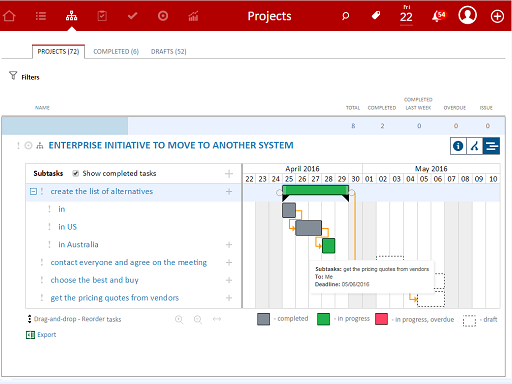Switch to the COMPLETED (6) tab
Viewport: 512px width, 384px height.
pos(116,51)
